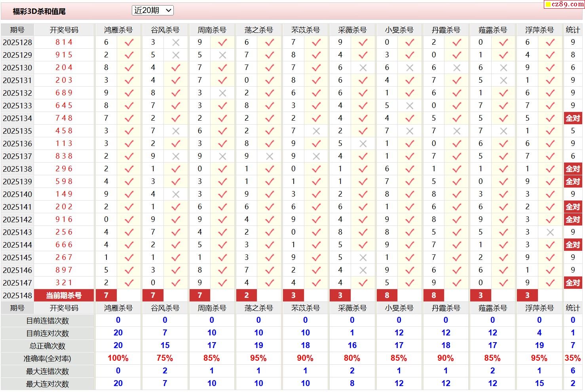
Task: Click the 福彩3D杀和值尾 page title
Action: 39,11
